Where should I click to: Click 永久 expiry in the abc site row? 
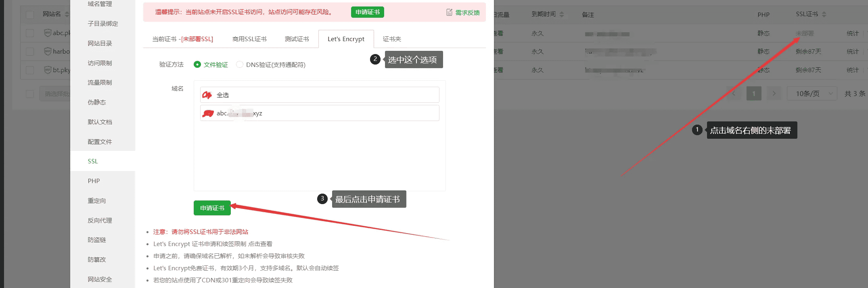click(x=538, y=33)
